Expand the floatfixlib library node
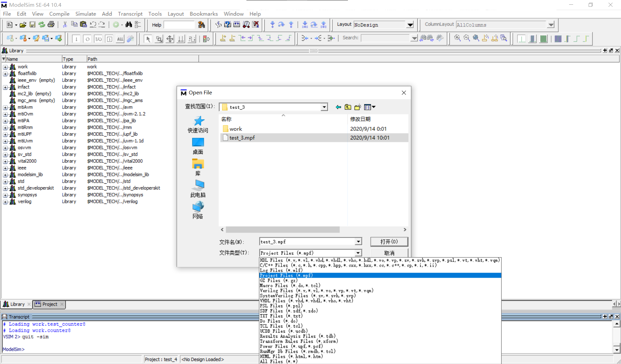This screenshot has height=364, width=621. pyautogui.click(x=5, y=73)
